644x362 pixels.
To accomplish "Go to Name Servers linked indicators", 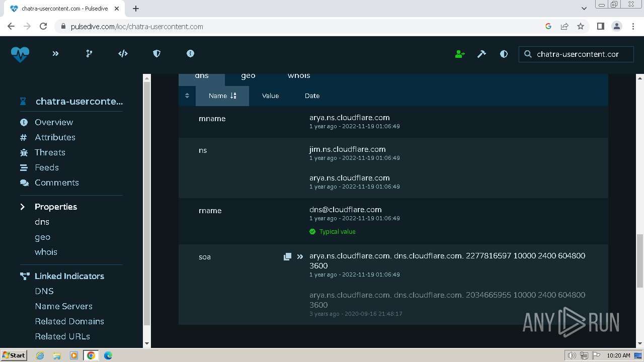I will (x=63, y=306).
